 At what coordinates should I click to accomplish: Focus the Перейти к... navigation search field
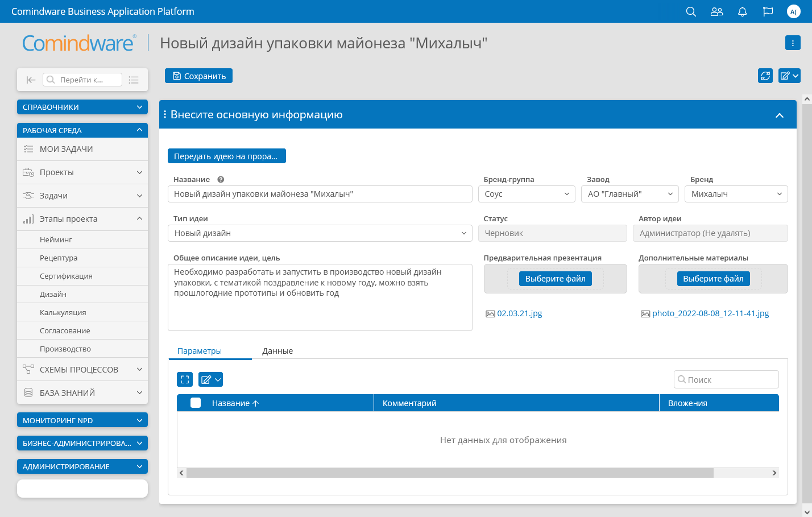(82, 80)
